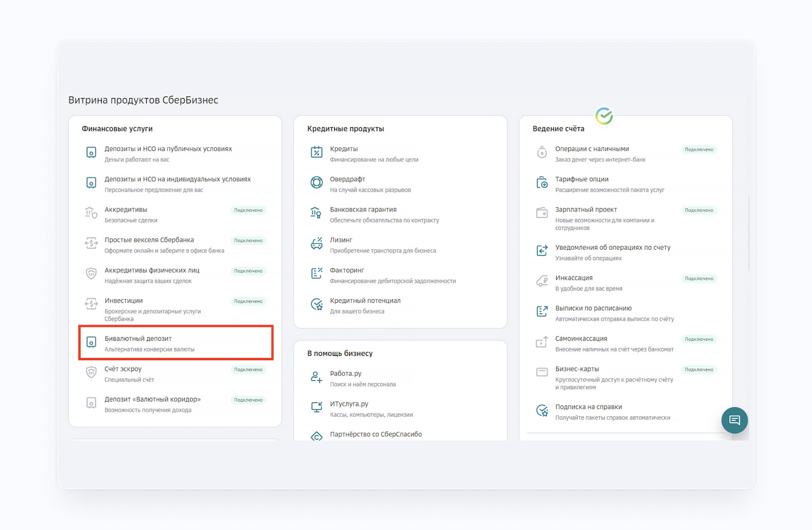This screenshot has height=530, width=812.
Task: Click the Sber checkmark logo
Action: pyautogui.click(x=604, y=116)
